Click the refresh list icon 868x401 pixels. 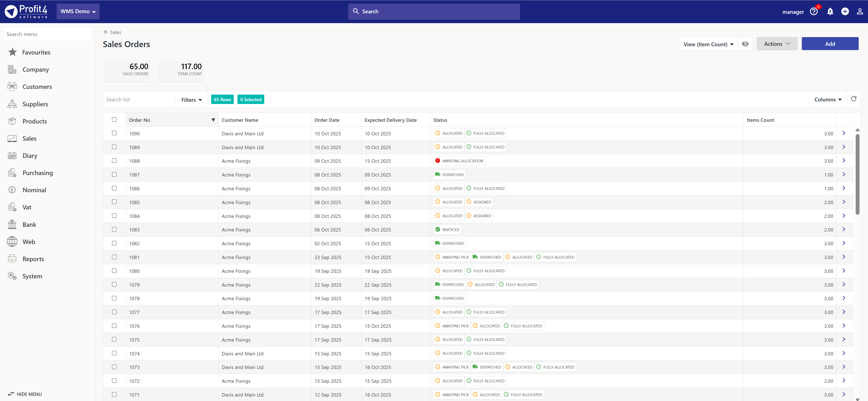854,99
